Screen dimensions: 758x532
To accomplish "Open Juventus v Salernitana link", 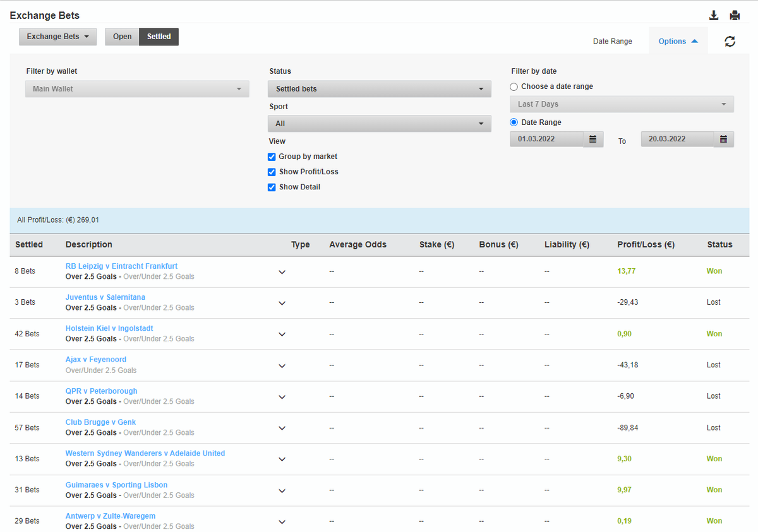I will tap(105, 297).
